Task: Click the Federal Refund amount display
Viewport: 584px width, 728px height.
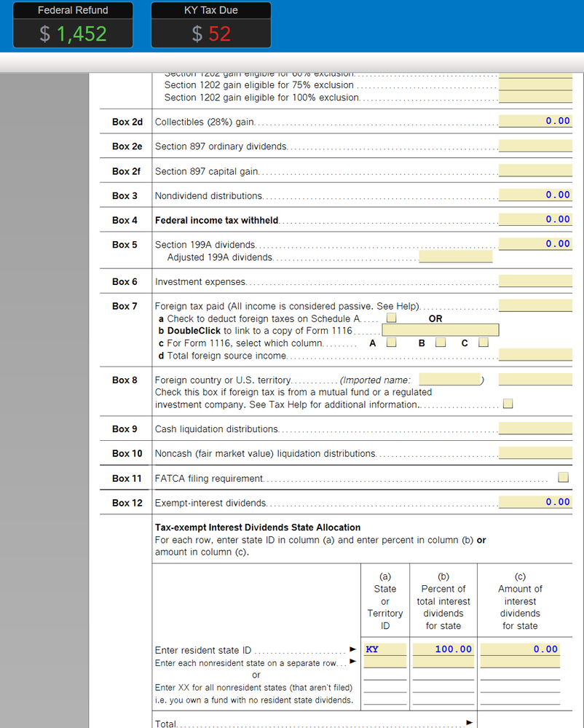Action: click(x=73, y=32)
